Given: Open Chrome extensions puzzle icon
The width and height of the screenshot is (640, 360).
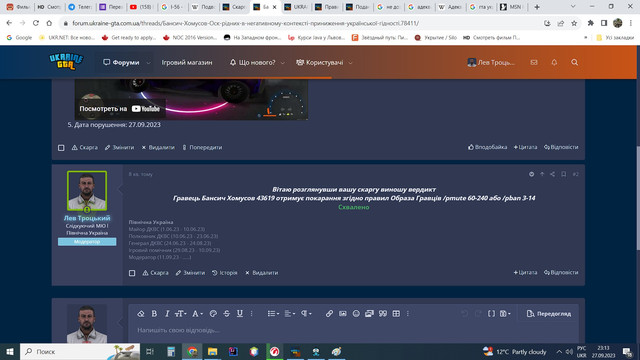Looking at the screenshot, I should 590,23.
